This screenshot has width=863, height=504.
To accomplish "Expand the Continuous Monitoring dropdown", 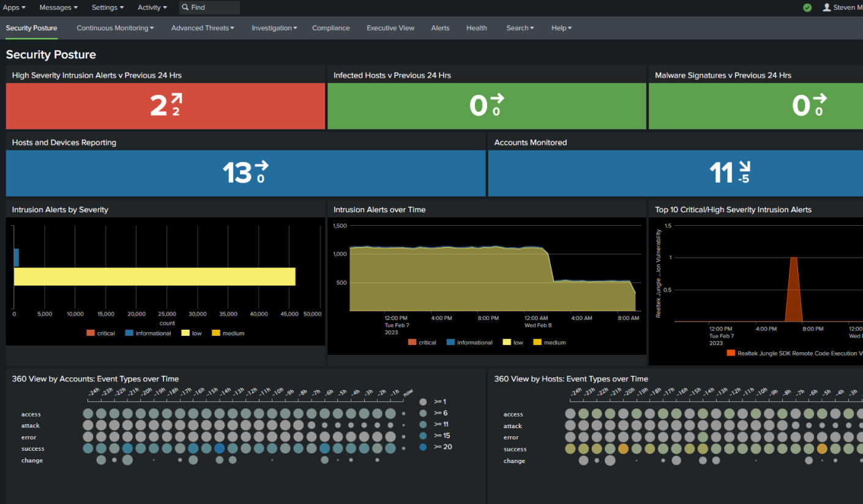I will pos(115,28).
